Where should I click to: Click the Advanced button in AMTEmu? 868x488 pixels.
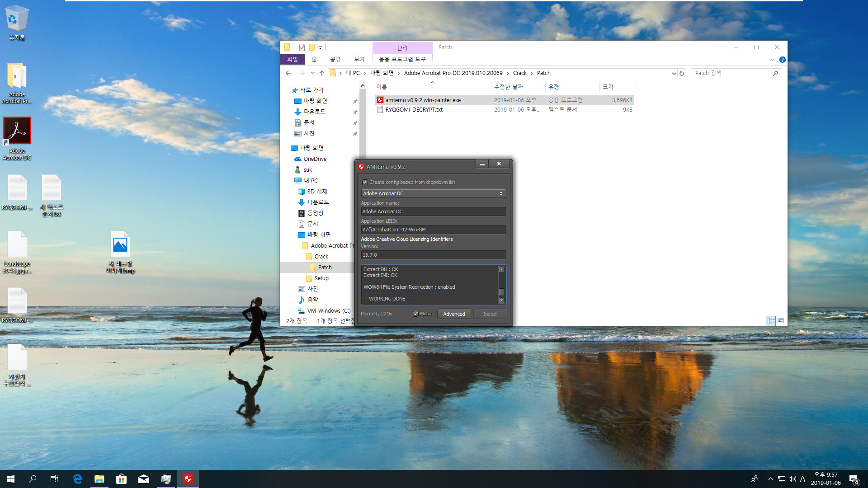454,314
